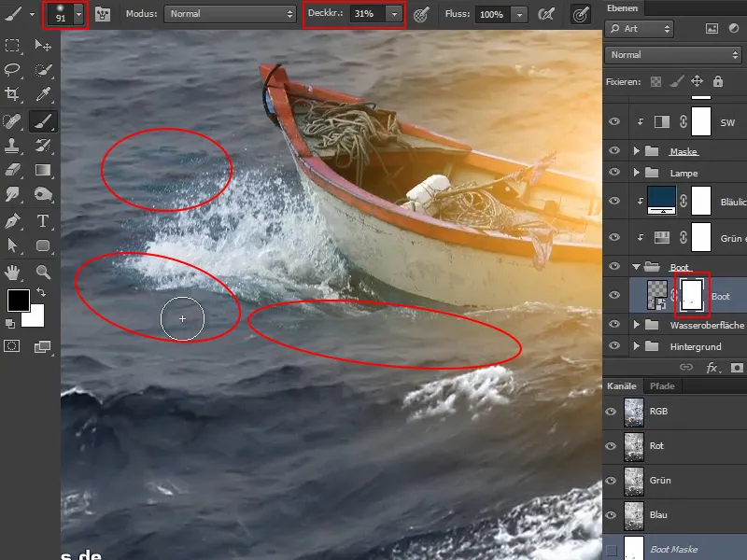
Task: Switch to the Pfade tab
Action: pos(662,386)
